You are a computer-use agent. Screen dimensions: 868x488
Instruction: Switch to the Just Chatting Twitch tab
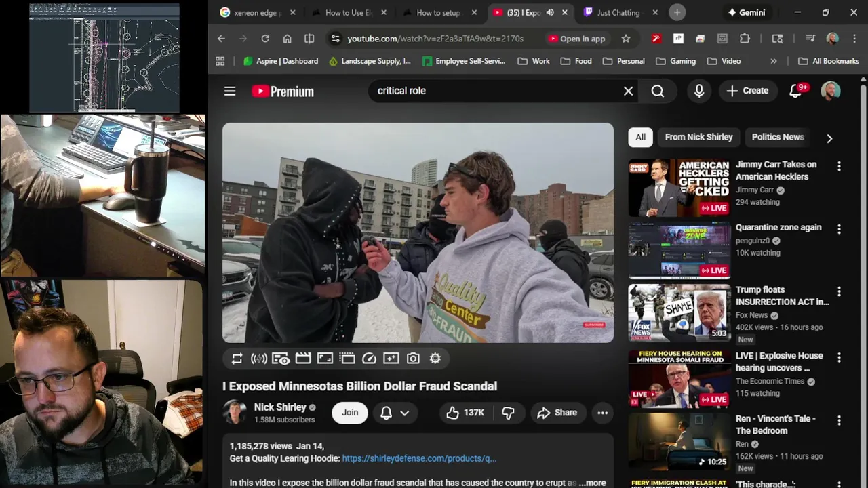pyautogui.click(x=620, y=13)
